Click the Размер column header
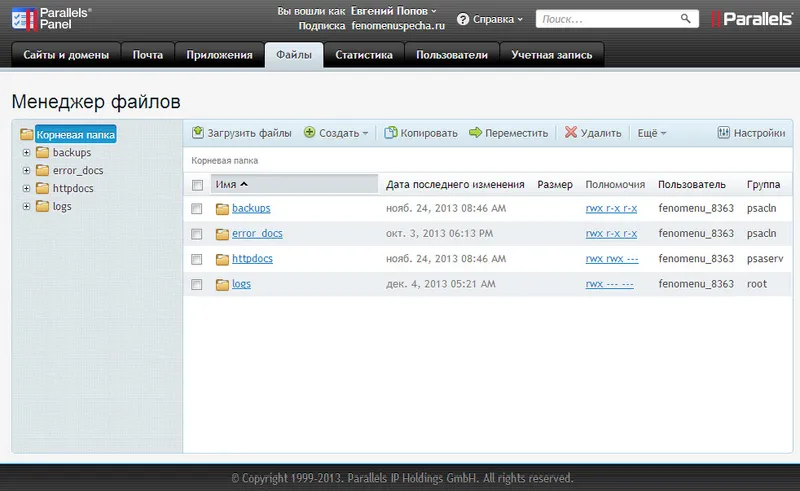The width and height of the screenshot is (800, 491). coord(555,185)
